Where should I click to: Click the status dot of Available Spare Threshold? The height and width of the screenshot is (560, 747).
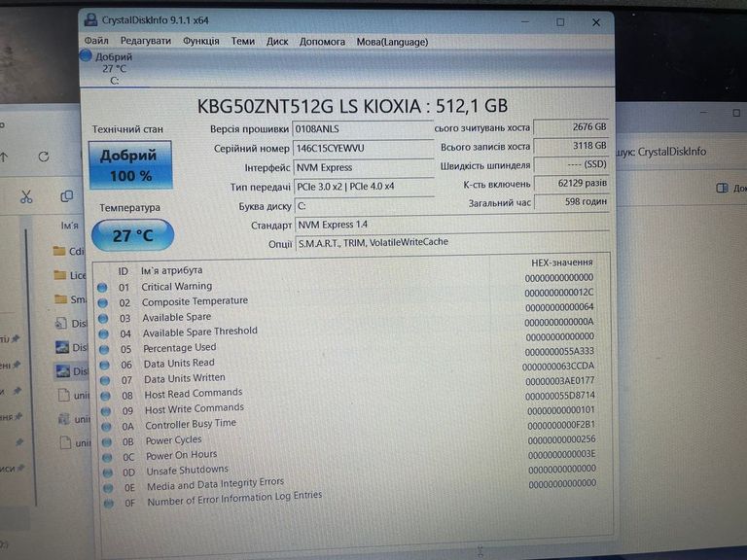(103, 333)
